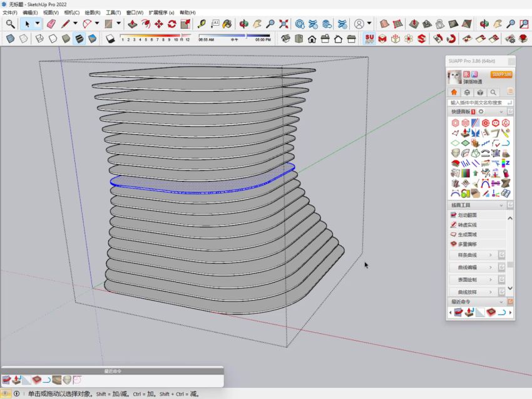
Task: Click scroll-down arrow in SUAPP tool list
Action: click(510, 288)
